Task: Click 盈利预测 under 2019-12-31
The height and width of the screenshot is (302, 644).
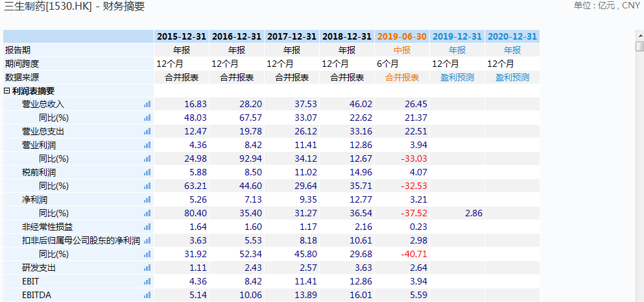Action: [x=457, y=77]
